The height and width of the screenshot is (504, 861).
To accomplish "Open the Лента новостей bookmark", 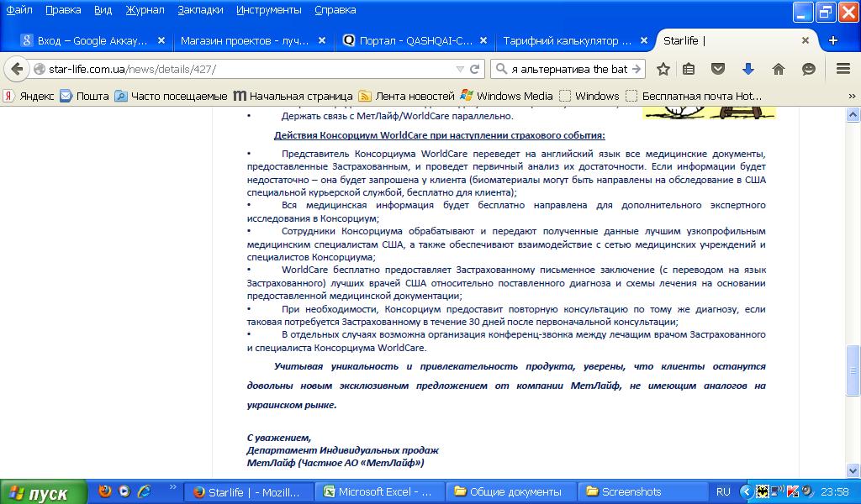I will [x=407, y=96].
